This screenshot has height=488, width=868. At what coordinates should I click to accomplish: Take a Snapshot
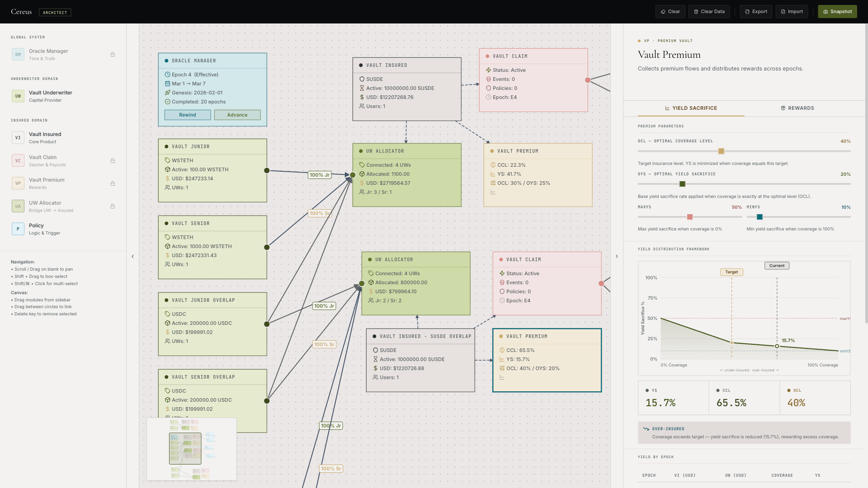tap(837, 12)
